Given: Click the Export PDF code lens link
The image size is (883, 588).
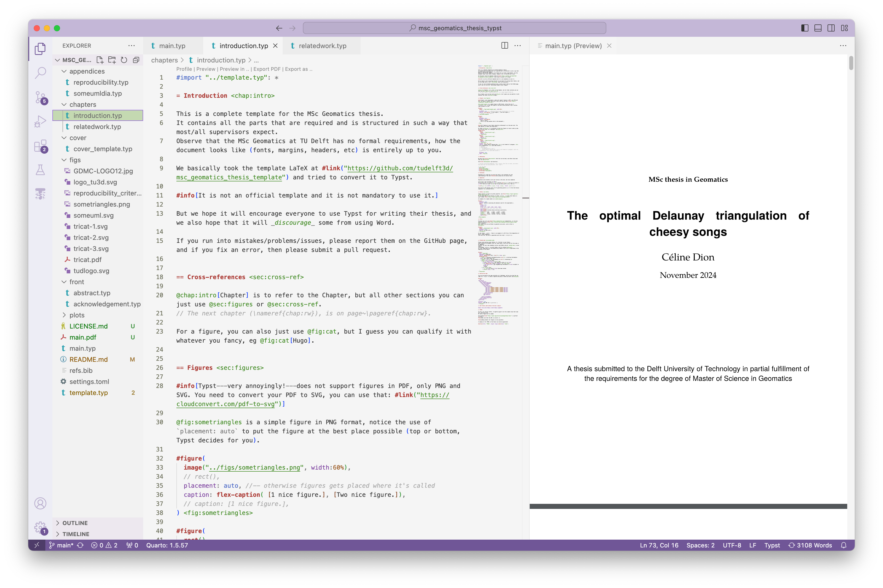Looking at the screenshot, I should [x=267, y=69].
